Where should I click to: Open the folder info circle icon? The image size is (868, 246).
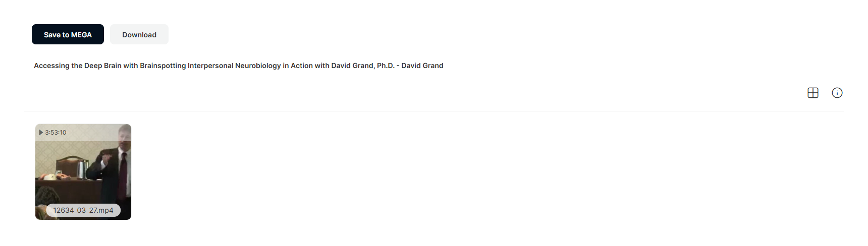pos(837,93)
